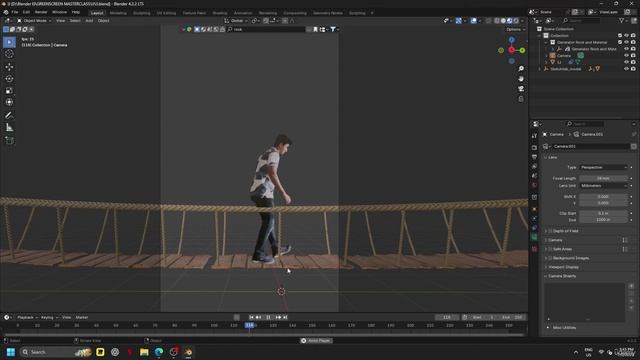Jump to the timeline end frame
Screen dimensions: 640x360
click(x=285, y=317)
